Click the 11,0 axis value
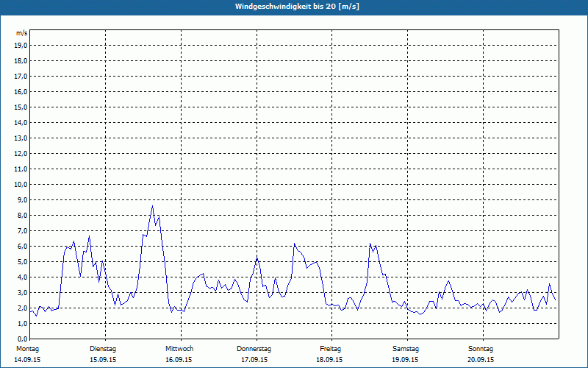The image size is (588, 368). [21, 169]
